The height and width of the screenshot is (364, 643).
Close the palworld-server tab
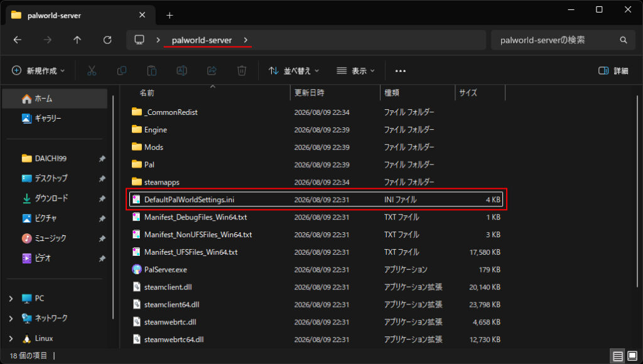[143, 15]
